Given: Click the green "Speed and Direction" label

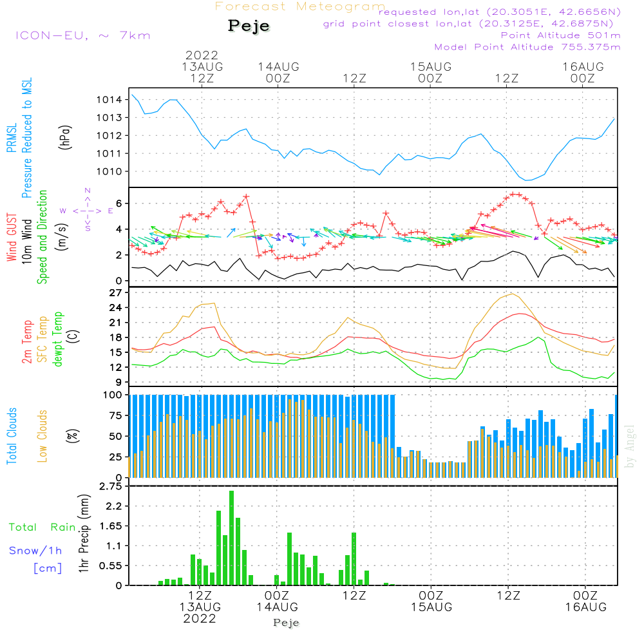Looking at the screenshot, I should tap(42, 237).
